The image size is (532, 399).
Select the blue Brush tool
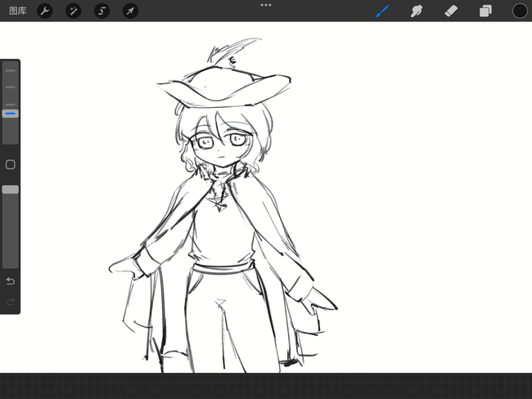pyautogui.click(x=382, y=11)
